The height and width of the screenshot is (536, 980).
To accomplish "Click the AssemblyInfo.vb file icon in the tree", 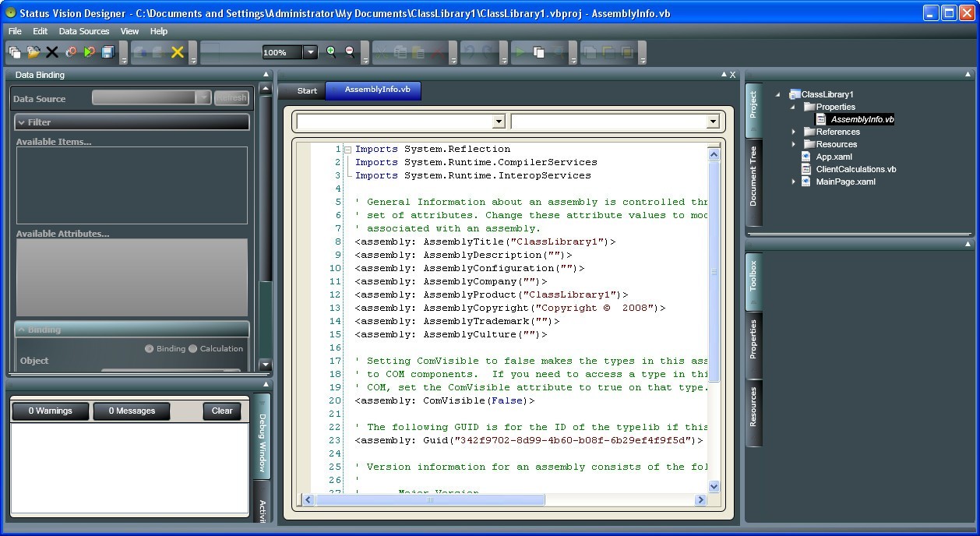I will click(820, 119).
